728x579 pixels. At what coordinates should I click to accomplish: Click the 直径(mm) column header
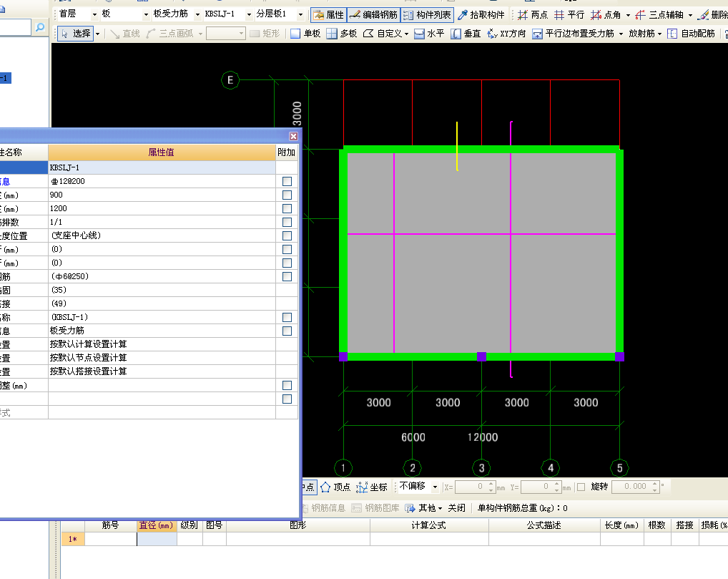coord(157,525)
